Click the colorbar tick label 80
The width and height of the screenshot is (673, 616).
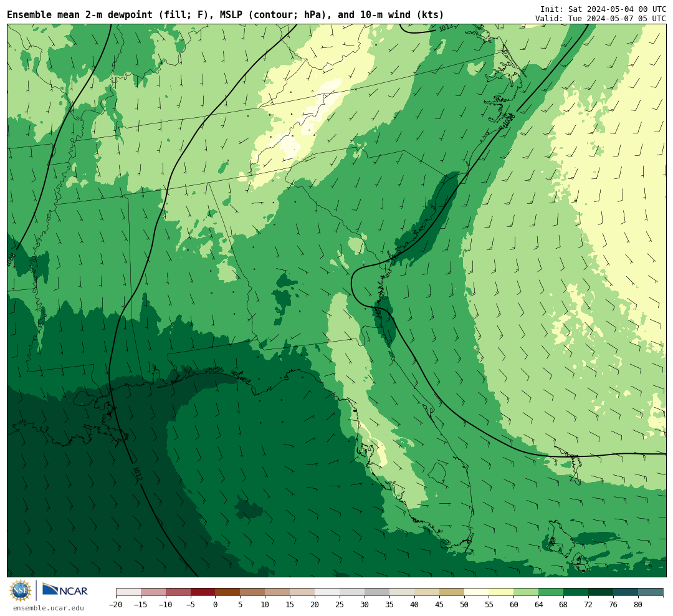click(x=639, y=604)
